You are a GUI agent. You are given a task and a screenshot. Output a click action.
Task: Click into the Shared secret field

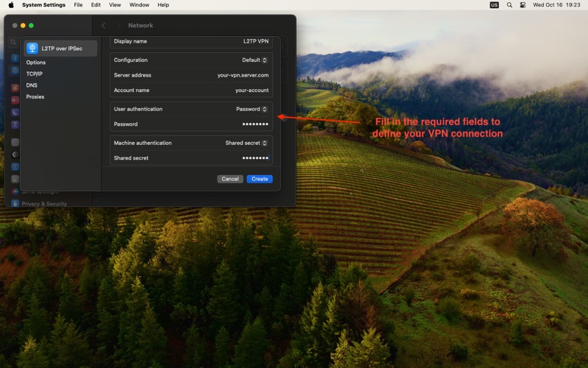(x=191, y=158)
